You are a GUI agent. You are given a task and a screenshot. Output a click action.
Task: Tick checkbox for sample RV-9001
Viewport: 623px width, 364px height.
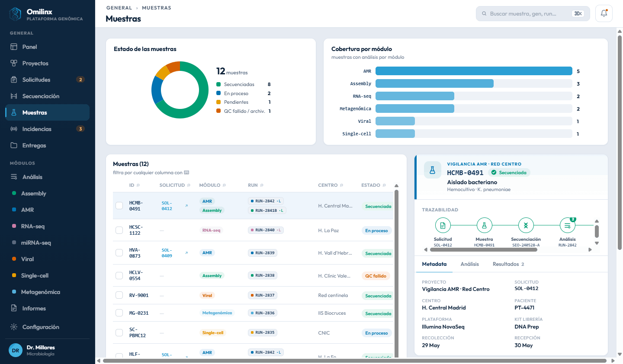coord(119,295)
